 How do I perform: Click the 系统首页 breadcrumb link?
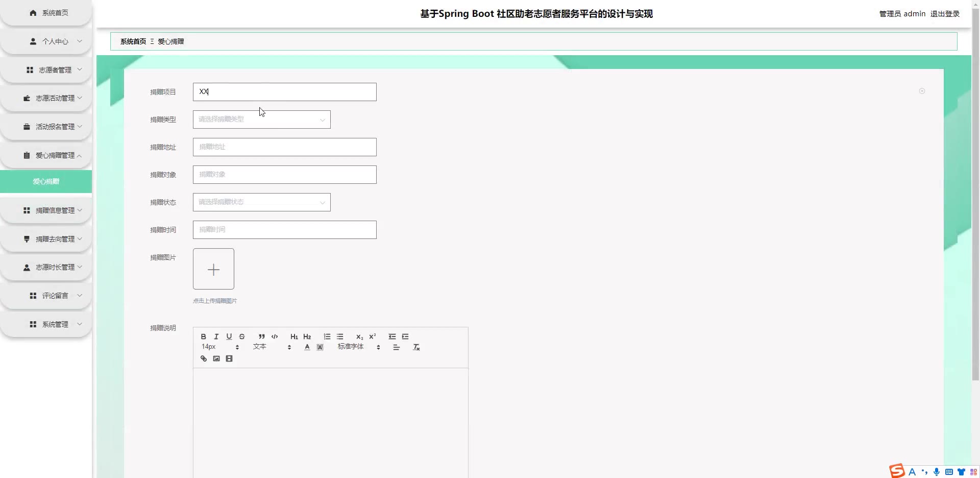[x=133, y=41]
